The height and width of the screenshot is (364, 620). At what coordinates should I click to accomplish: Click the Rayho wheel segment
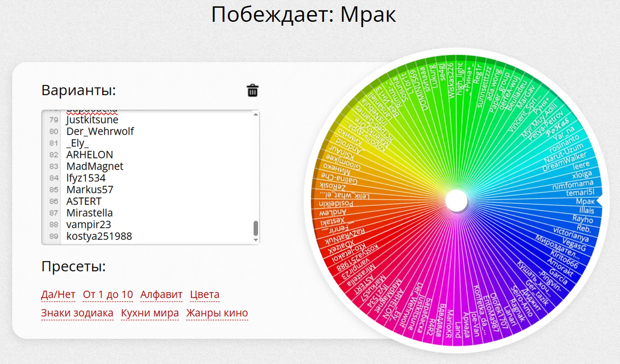pos(582,219)
